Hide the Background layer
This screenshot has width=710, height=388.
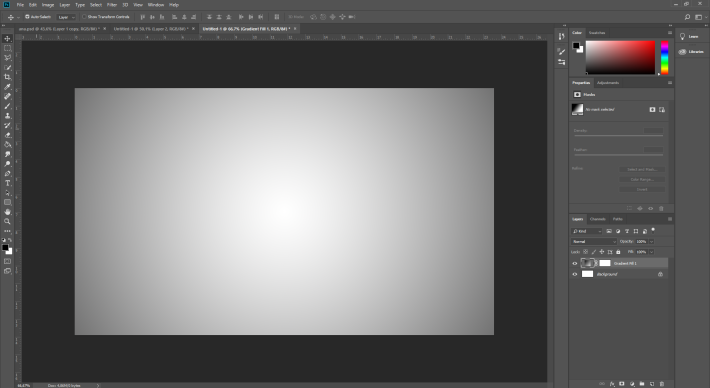click(x=575, y=274)
